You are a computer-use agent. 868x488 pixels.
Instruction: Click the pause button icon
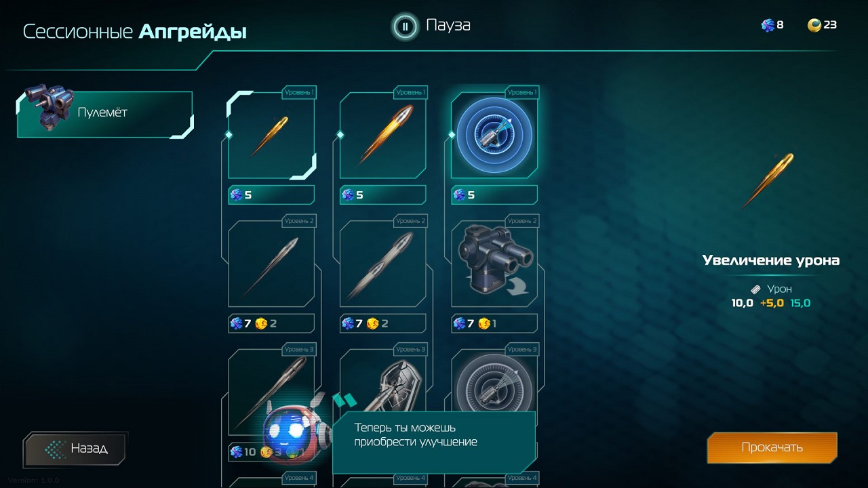coord(405,26)
